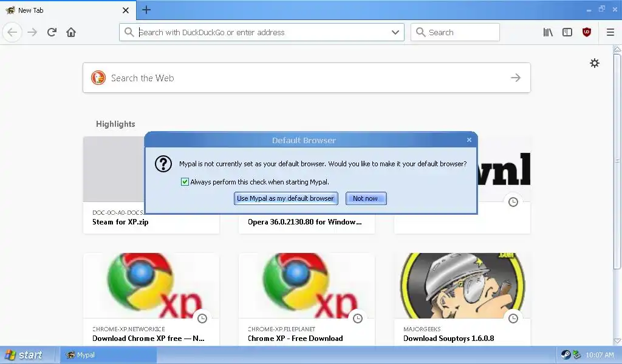Image resolution: width=622 pixels, height=364 pixels.
Task: Open new tab preferences gear
Action: 594,63
